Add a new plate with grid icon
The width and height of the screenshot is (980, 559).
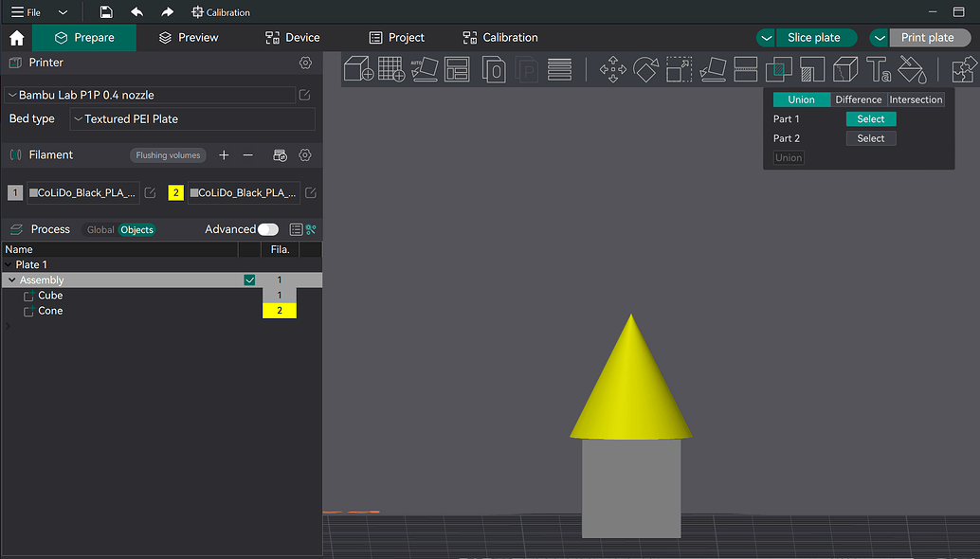[x=391, y=69]
